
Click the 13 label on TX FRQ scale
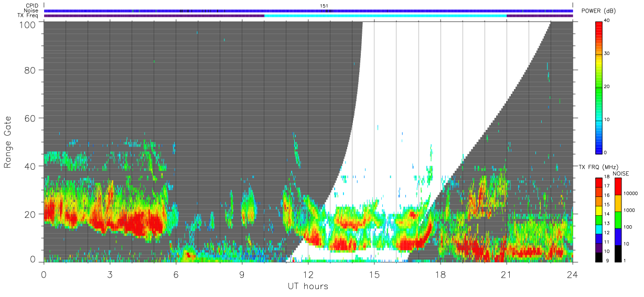[x=608, y=223]
